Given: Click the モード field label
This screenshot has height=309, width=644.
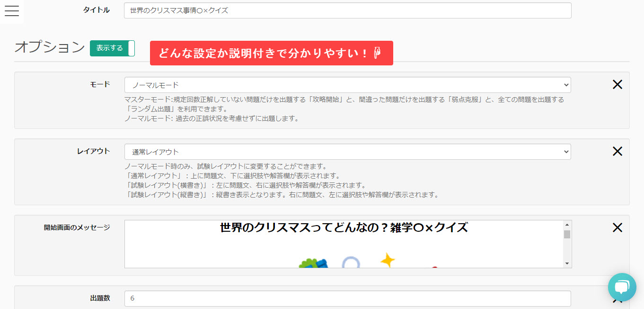Looking at the screenshot, I should point(100,84).
